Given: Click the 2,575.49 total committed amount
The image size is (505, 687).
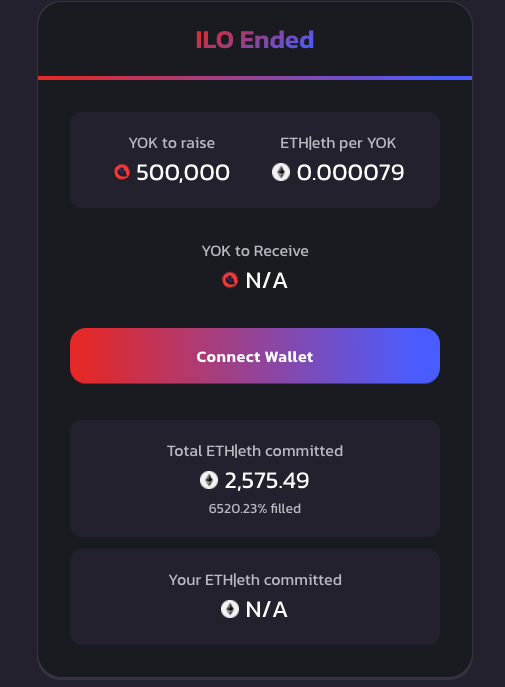Looking at the screenshot, I should (267, 481).
